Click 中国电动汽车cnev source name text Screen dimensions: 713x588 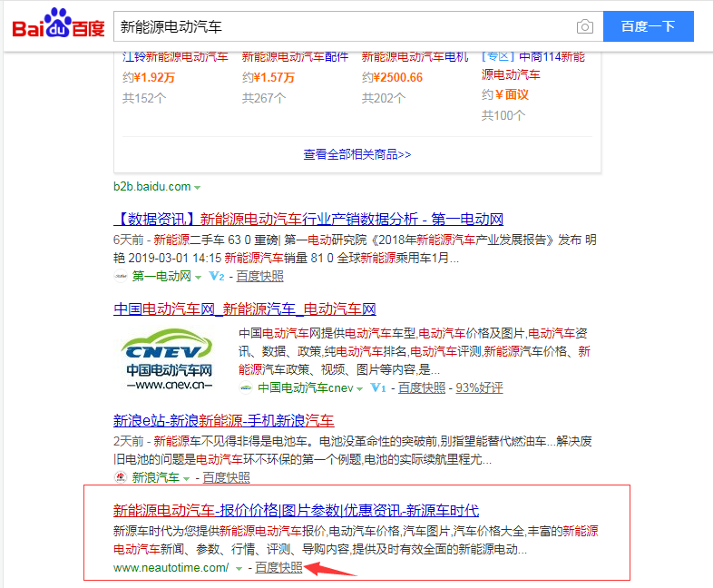click(x=305, y=387)
